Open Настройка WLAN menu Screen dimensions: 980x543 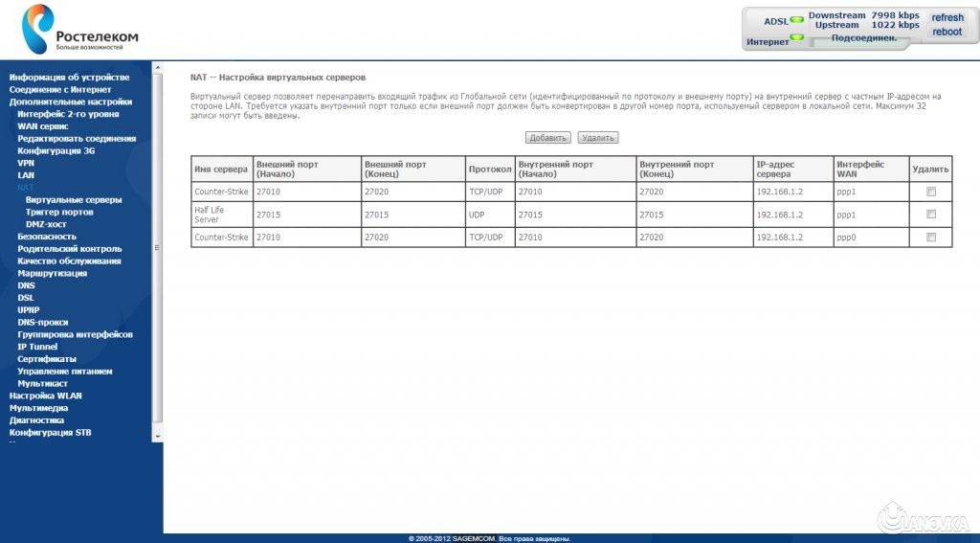pos(46,396)
